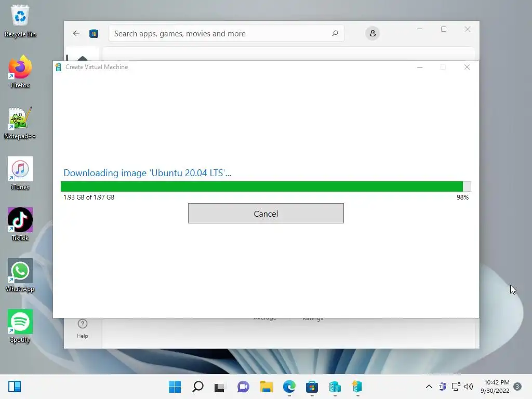Open Recycle Bin desktop icon
Viewport: 532px width, 399px height.
click(20, 21)
